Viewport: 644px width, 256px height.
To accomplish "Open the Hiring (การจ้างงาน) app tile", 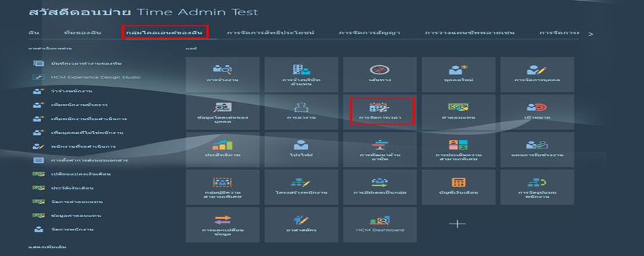I will [x=222, y=74].
